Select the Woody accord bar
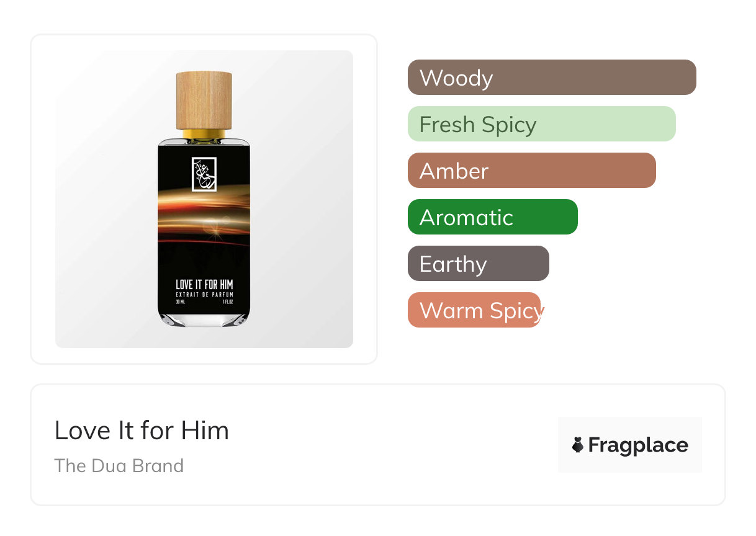Viewport: 756px width, 536px height. (x=551, y=78)
